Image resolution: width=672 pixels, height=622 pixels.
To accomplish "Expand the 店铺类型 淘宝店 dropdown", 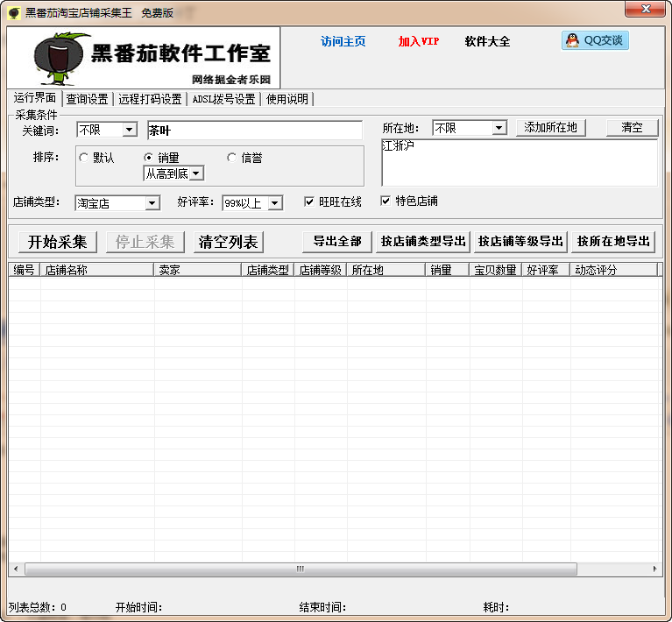I will point(152,202).
